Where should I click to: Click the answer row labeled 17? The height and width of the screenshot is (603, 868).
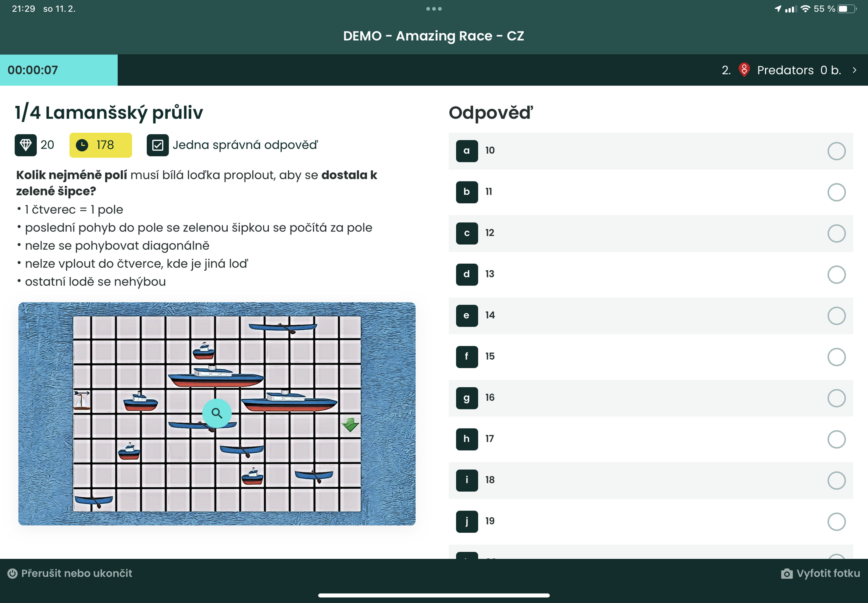(x=650, y=439)
